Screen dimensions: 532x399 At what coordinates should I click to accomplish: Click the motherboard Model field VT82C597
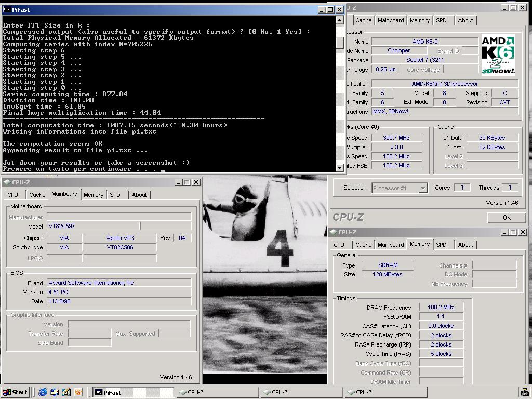click(x=93, y=226)
